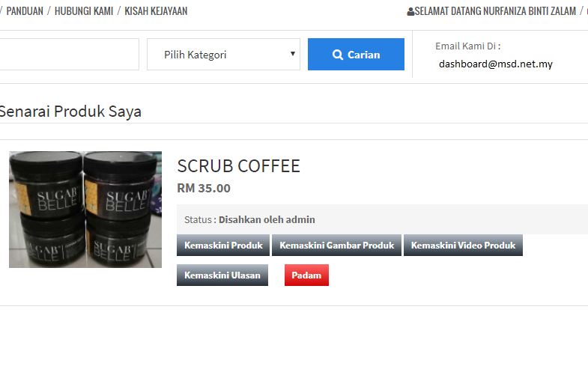Screen dimensions: 588x381
Task: Click the user profile icon beside the welcome text
Action: [x=410, y=11]
